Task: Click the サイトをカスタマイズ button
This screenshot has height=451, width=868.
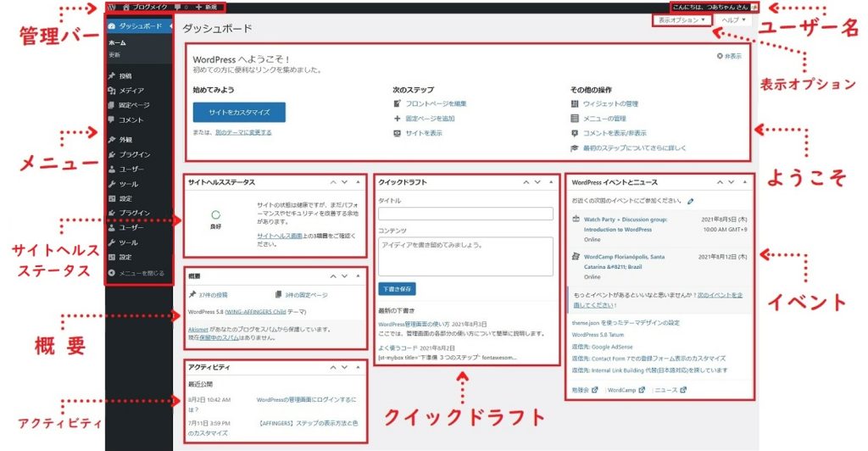Action: (239, 113)
